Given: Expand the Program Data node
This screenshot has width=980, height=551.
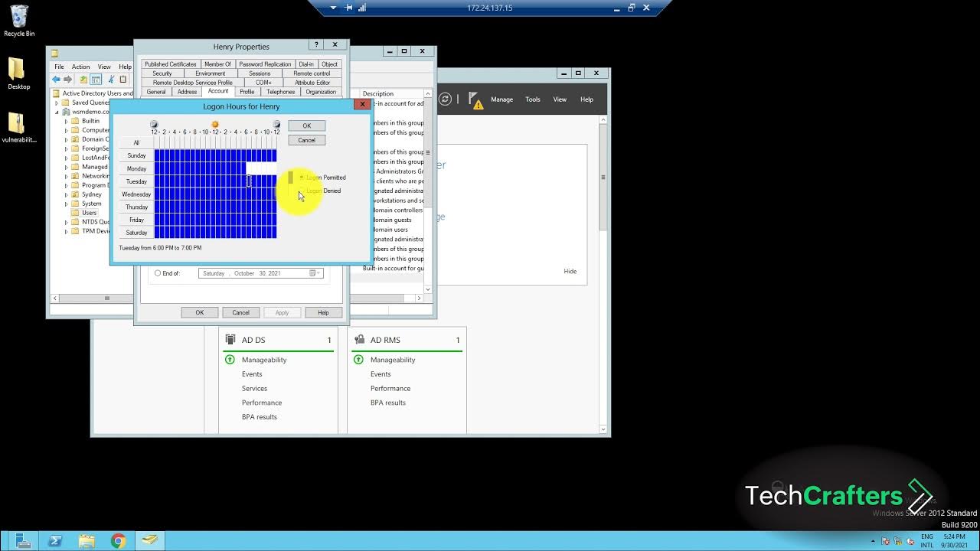Looking at the screenshot, I should (66, 185).
